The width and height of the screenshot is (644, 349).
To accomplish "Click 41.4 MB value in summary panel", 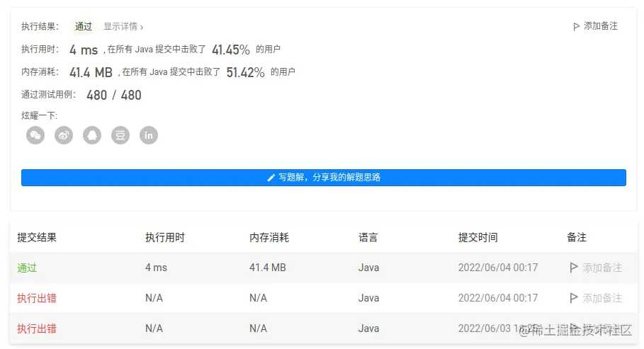I will [x=91, y=73].
